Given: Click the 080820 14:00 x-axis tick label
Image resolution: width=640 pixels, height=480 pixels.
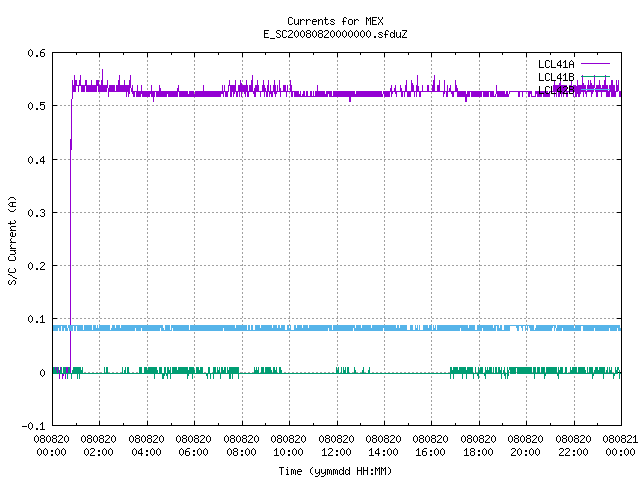Looking at the screenshot, I should pyautogui.click(x=383, y=446).
